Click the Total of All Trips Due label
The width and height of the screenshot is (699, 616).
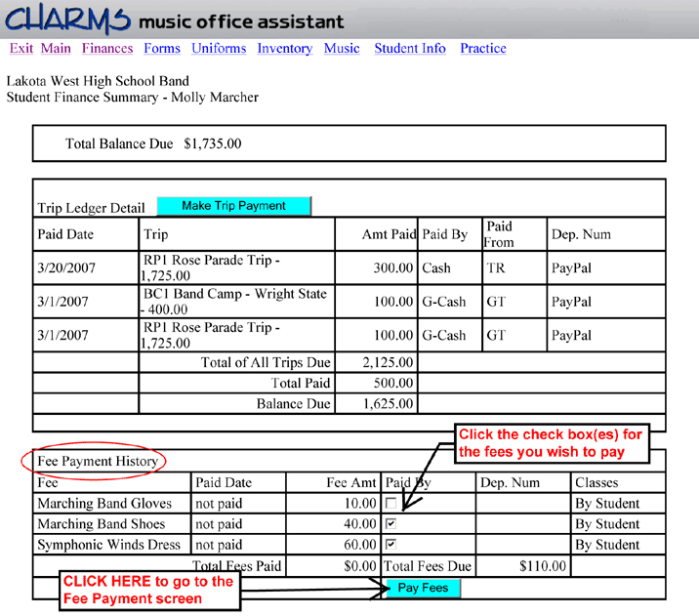[x=266, y=362]
